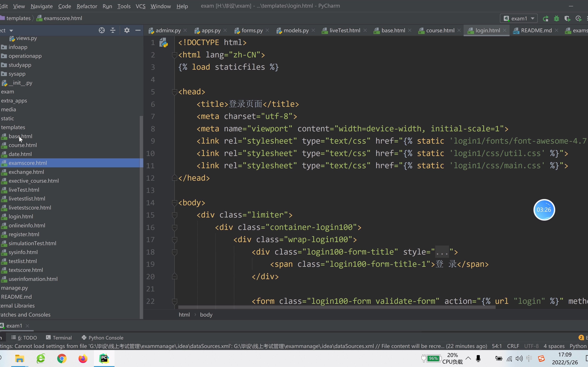The height and width of the screenshot is (367, 588).
Task: Hide the Project panel with minus icon
Action: coord(138,30)
